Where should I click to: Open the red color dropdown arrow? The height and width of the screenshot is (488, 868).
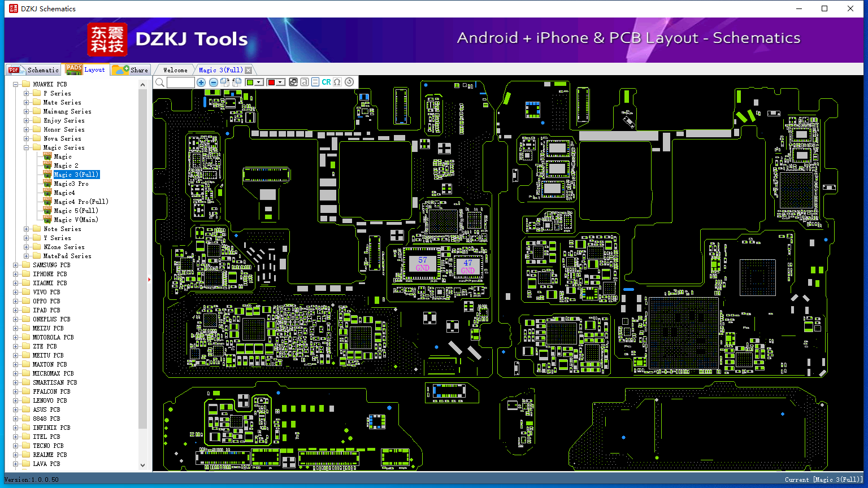point(280,82)
